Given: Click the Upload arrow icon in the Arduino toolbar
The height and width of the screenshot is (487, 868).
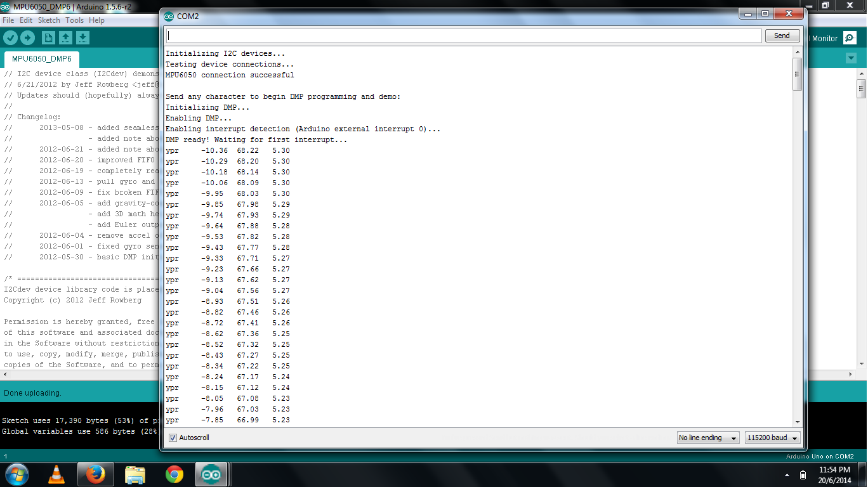Looking at the screenshot, I should click(27, 38).
